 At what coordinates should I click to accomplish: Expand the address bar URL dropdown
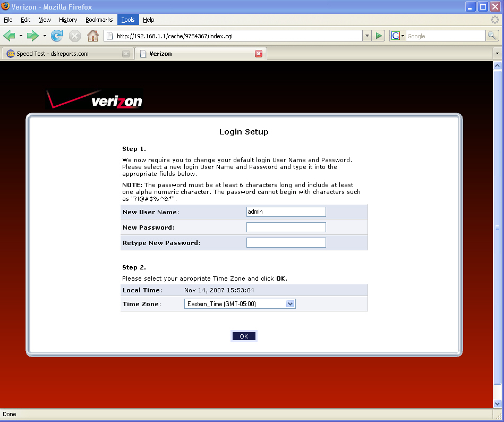pyautogui.click(x=367, y=36)
